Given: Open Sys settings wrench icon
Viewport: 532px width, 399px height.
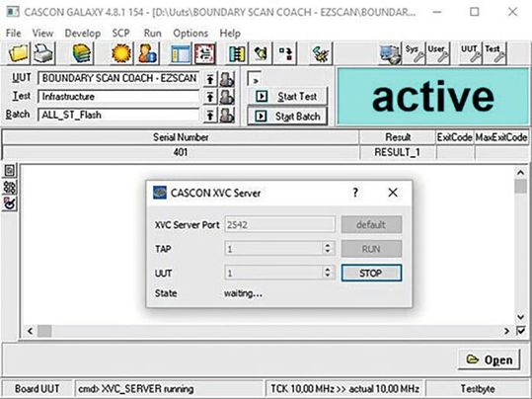Looking at the screenshot, I should (415, 53).
